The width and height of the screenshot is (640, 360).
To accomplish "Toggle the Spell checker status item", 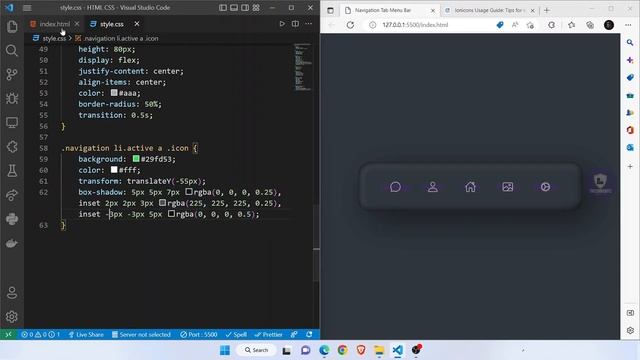I will point(236,334).
